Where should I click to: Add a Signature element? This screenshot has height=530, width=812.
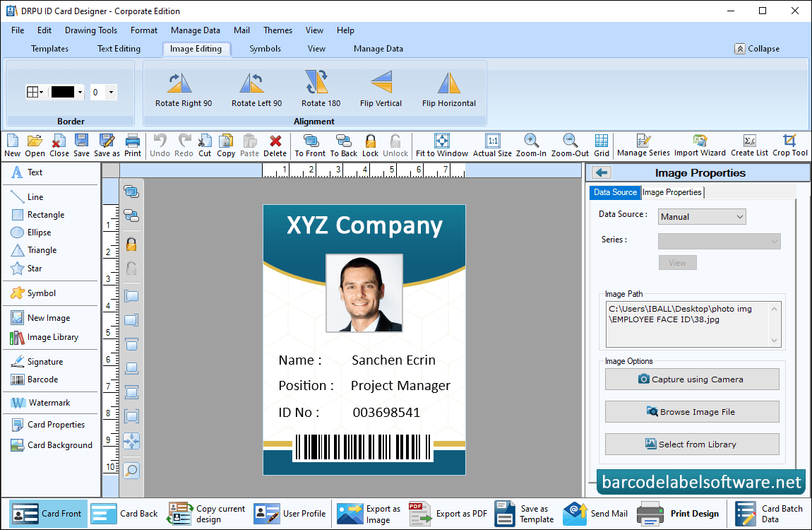coord(37,361)
